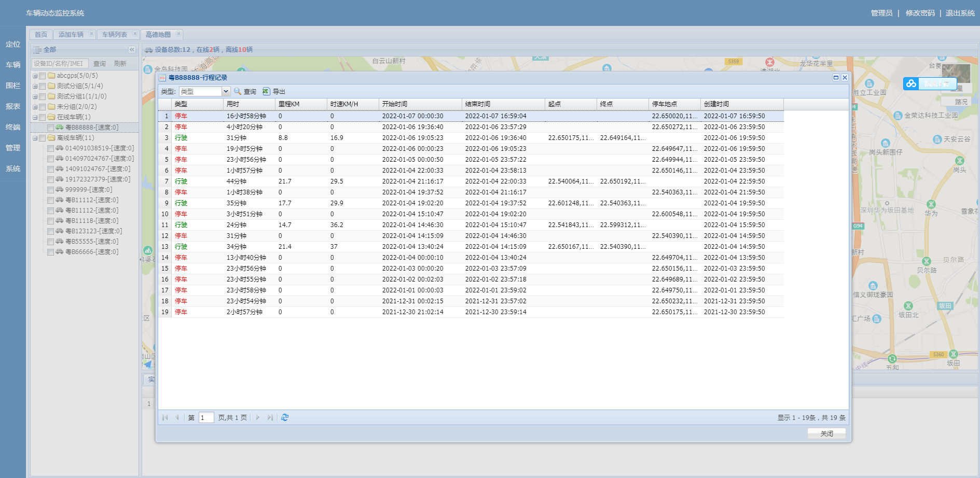Collapse the left device panel
This screenshot has width=980, height=478.
click(132, 50)
